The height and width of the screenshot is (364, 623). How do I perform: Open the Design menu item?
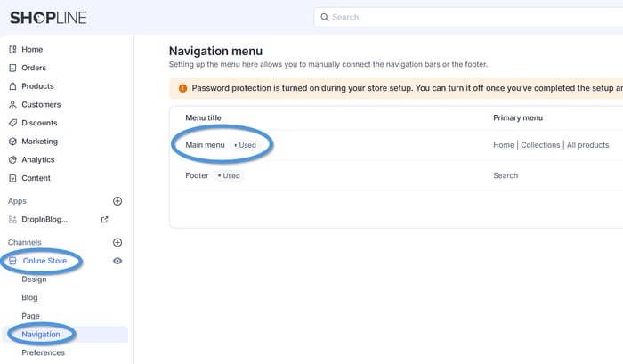[x=34, y=279]
